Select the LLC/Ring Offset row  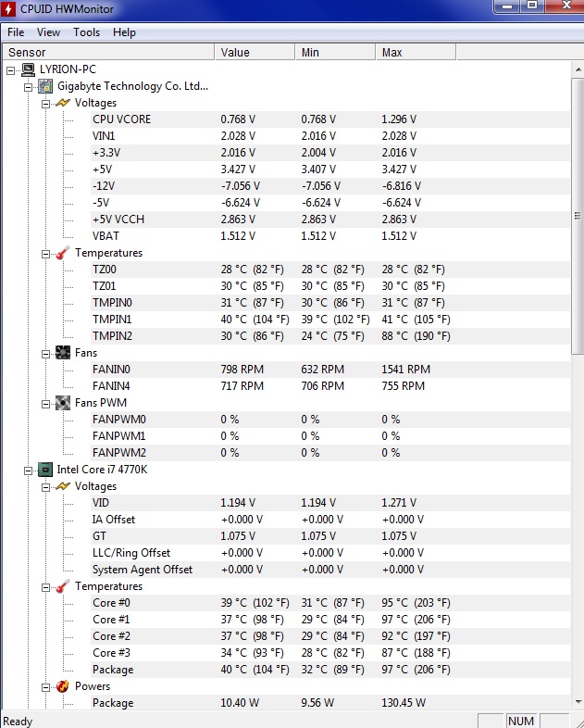tap(330, 553)
